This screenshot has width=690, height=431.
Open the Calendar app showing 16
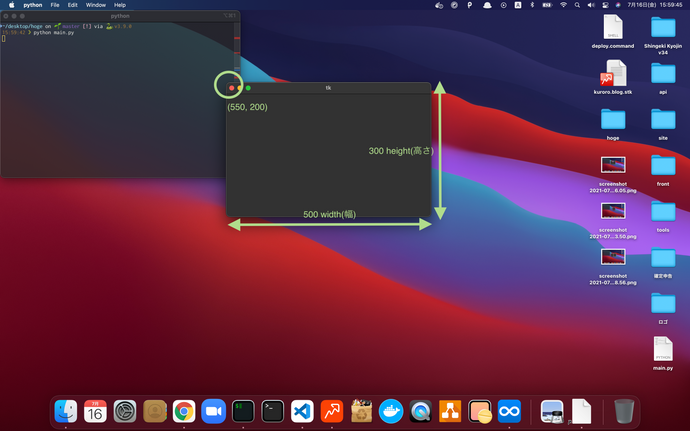coord(95,411)
